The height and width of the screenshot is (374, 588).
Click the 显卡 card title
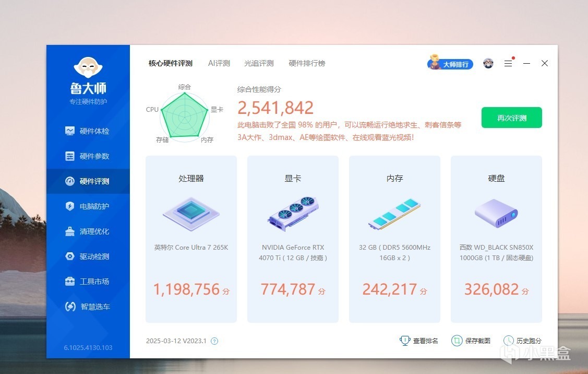point(293,178)
